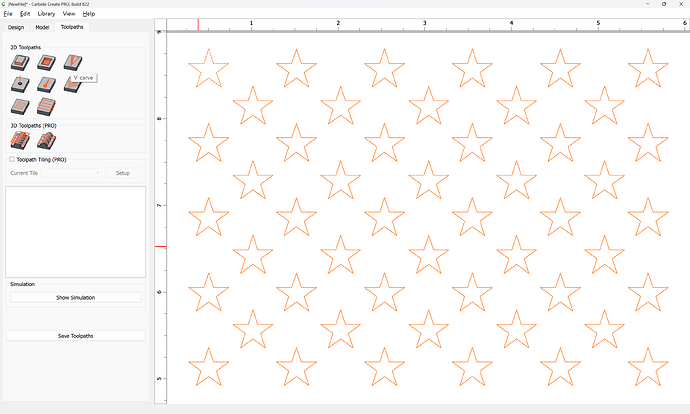Click inside the empty toolpath list box
The image size is (690, 414).
pyautogui.click(x=76, y=230)
